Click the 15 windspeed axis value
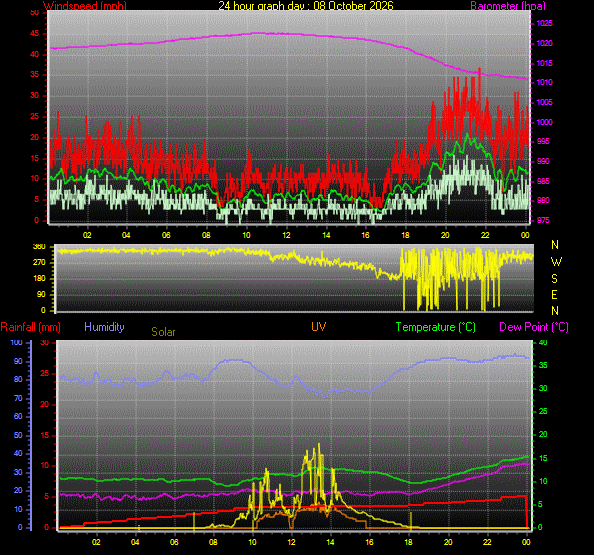Image resolution: width=594 pixels, height=555 pixels. [x=34, y=158]
